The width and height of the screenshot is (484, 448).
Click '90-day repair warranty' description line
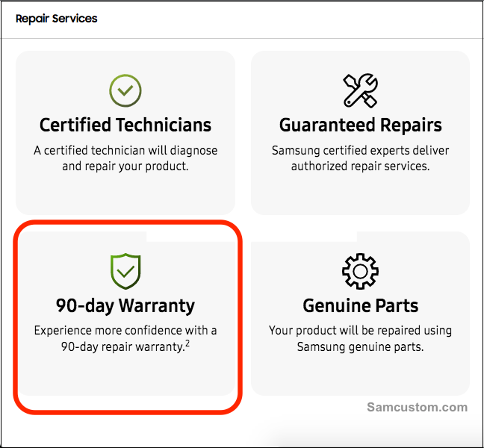[122, 346]
